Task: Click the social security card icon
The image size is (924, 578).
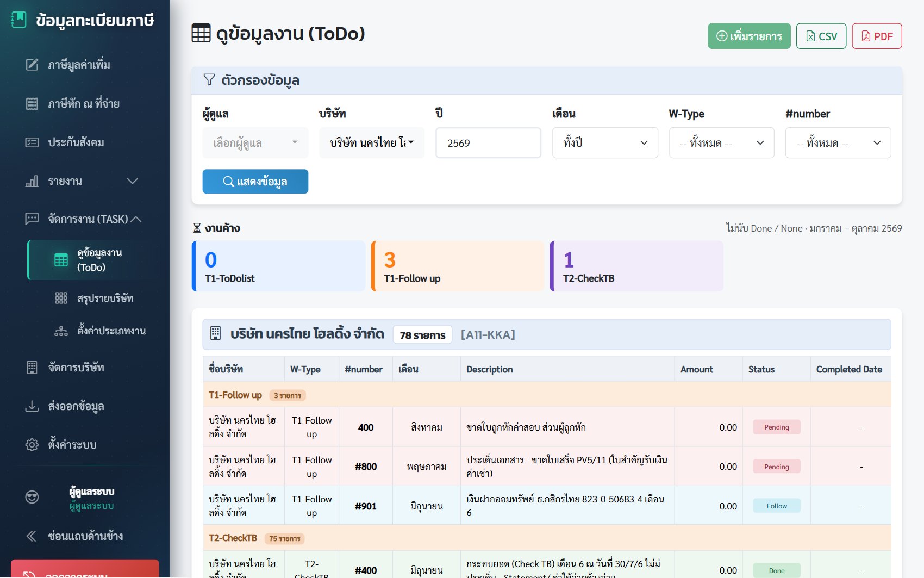Action: [x=32, y=142]
